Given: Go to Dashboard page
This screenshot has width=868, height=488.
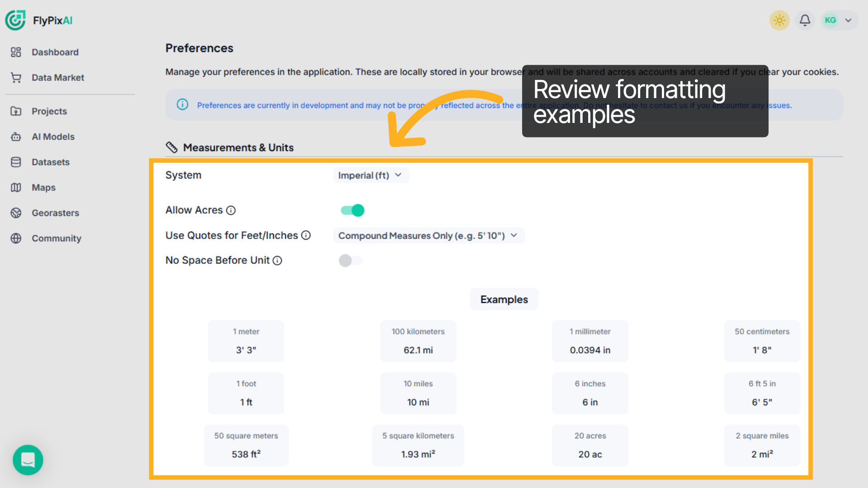Looking at the screenshot, I should point(55,52).
